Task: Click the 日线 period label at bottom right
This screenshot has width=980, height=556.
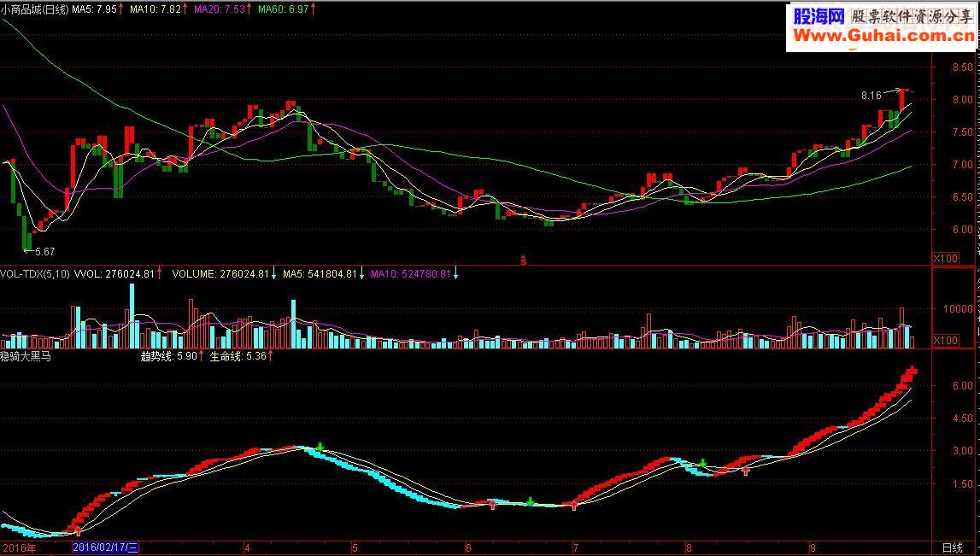Action: [x=953, y=547]
